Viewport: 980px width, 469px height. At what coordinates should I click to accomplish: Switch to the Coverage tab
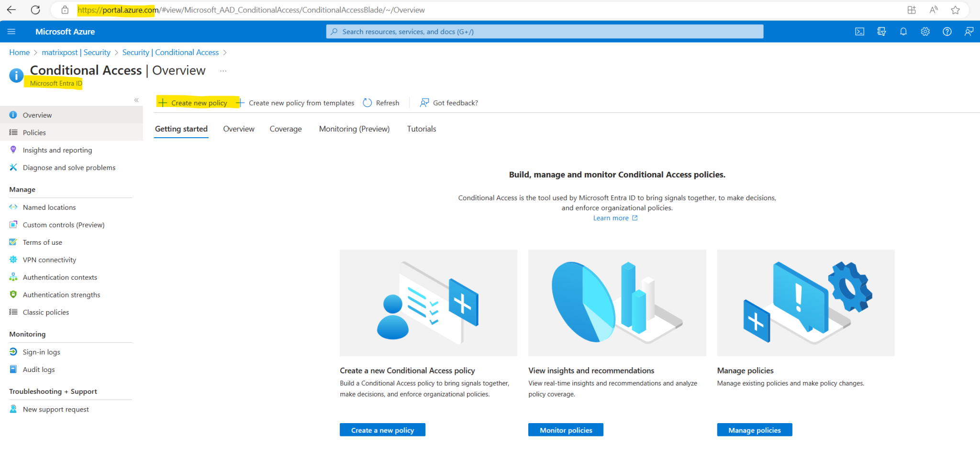pyautogui.click(x=285, y=129)
